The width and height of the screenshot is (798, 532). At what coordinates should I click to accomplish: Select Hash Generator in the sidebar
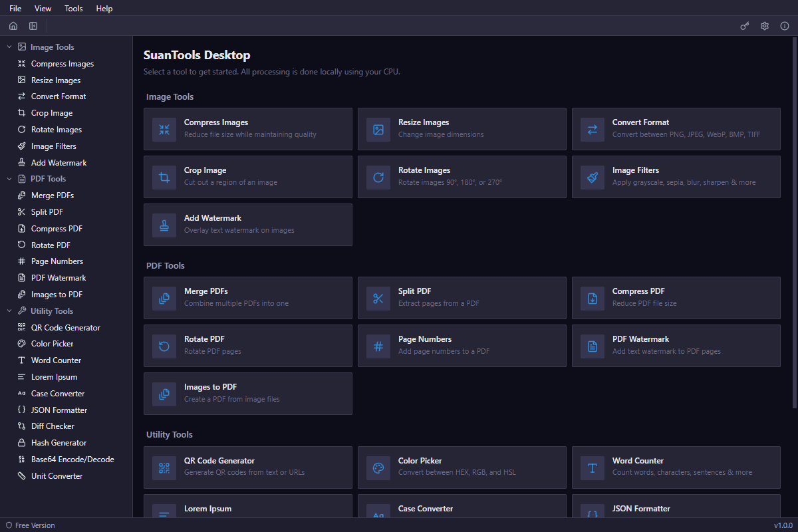(x=59, y=443)
